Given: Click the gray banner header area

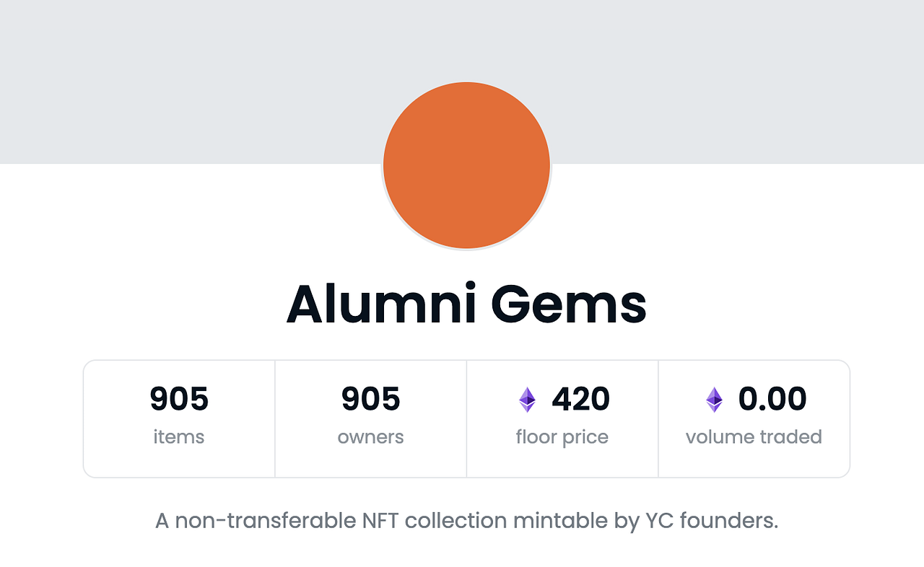Looking at the screenshot, I should 462,82.
